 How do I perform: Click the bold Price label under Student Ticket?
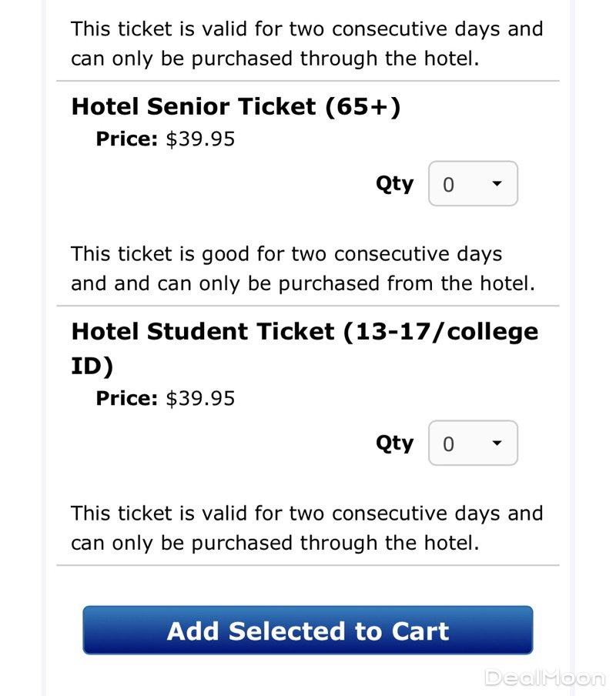(126, 399)
